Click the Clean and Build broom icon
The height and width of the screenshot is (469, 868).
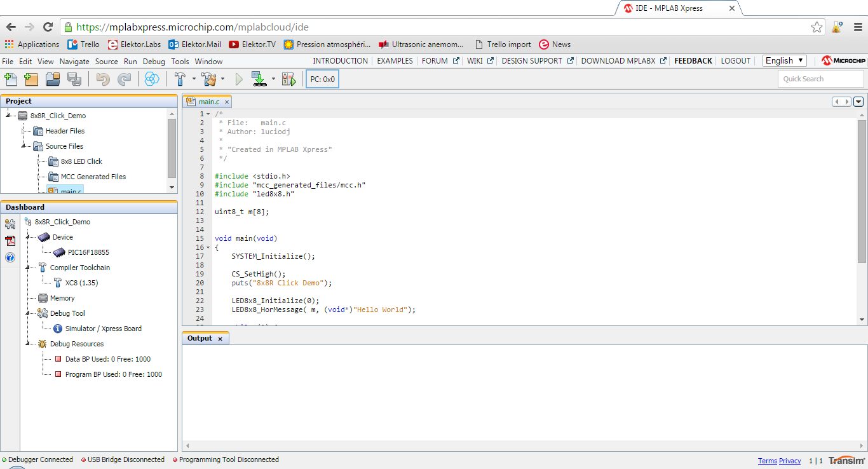[x=208, y=79]
